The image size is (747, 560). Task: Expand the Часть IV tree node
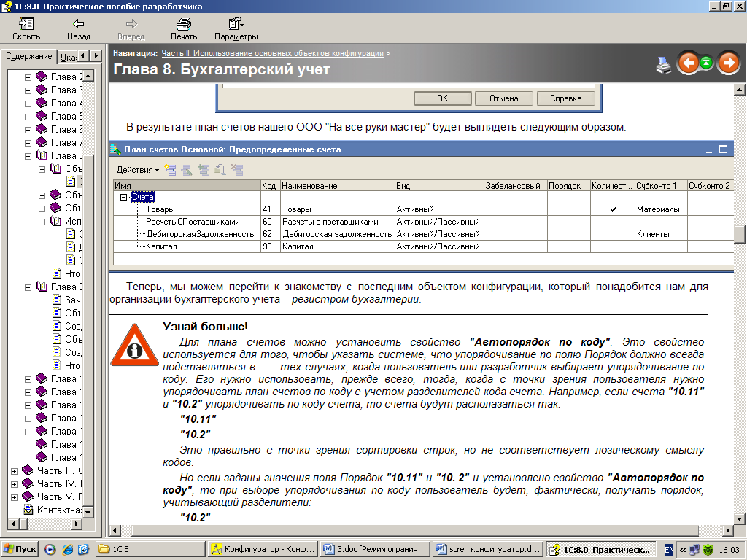14,483
